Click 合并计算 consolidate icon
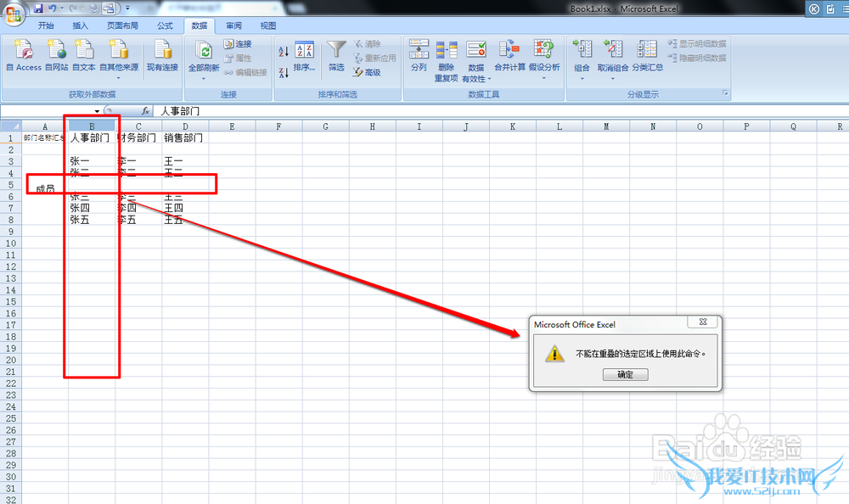Screen dimensions: 849x504 click(509, 49)
